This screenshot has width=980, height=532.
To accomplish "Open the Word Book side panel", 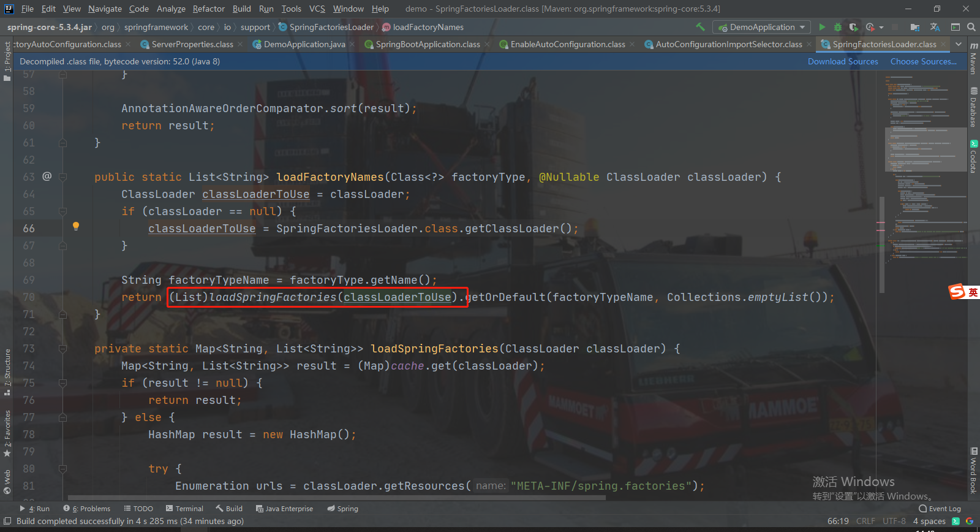I will pos(973,471).
